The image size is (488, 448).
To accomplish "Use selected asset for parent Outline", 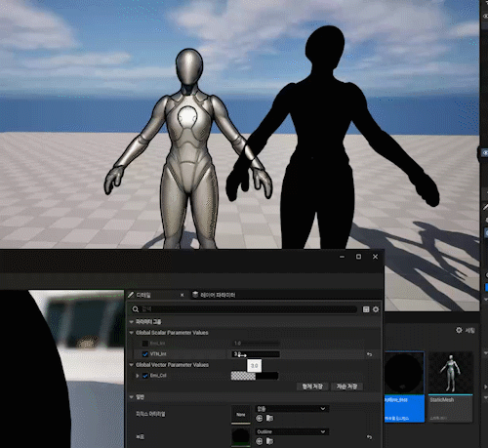I will 260,441.
